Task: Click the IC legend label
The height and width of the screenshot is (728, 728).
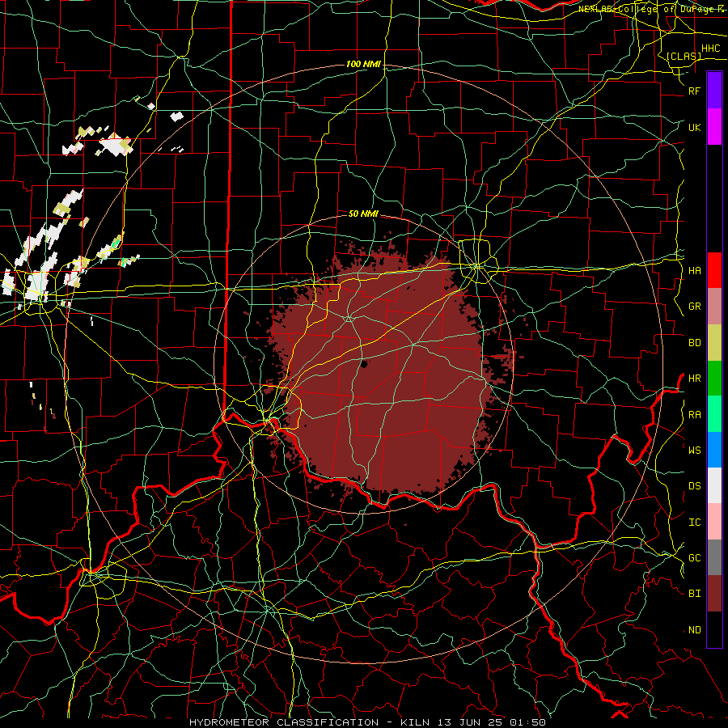Action: [694, 523]
